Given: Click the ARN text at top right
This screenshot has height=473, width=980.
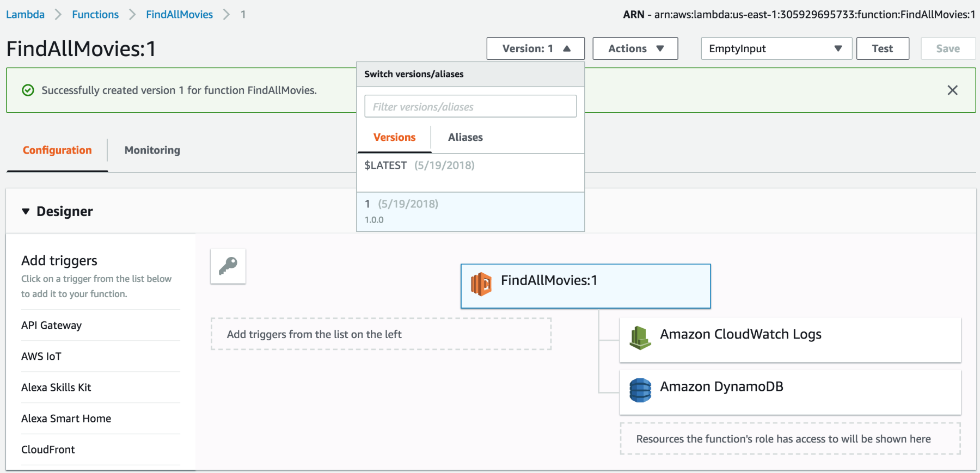Looking at the screenshot, I should coord(799,15).
